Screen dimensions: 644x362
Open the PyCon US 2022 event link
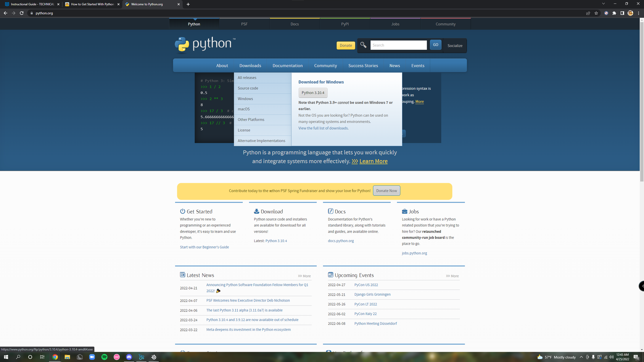[x=366, y=285]
